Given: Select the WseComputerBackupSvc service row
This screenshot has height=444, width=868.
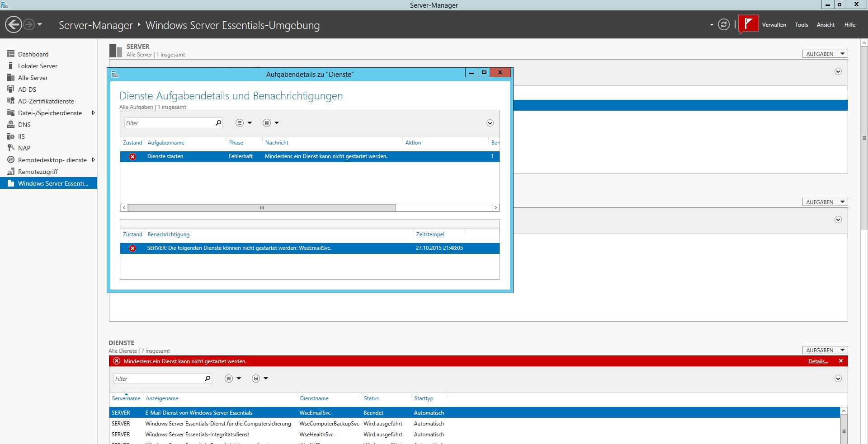Looking at the screenshot, I should click(x=474, y=424).
